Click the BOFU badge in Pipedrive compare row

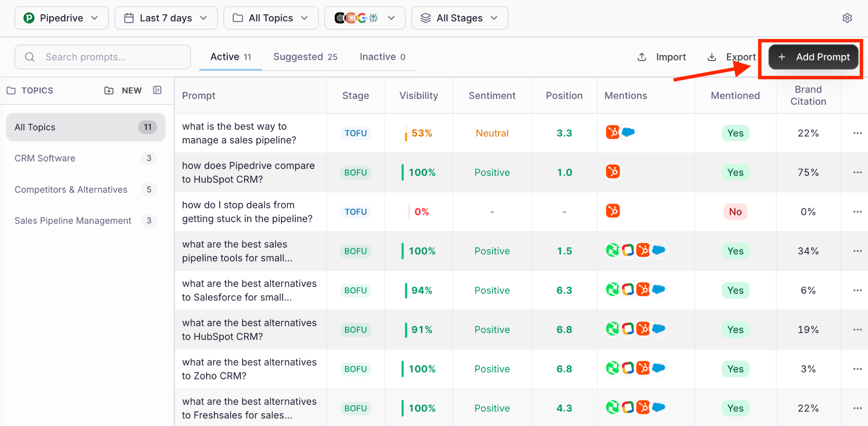[356, 173]
